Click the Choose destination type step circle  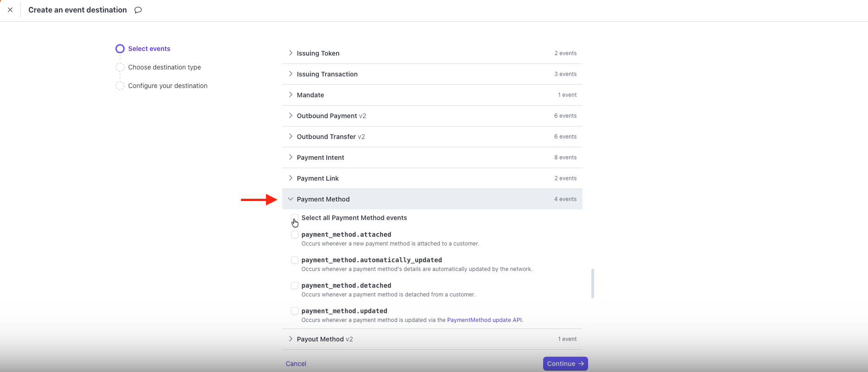(120, 67)
